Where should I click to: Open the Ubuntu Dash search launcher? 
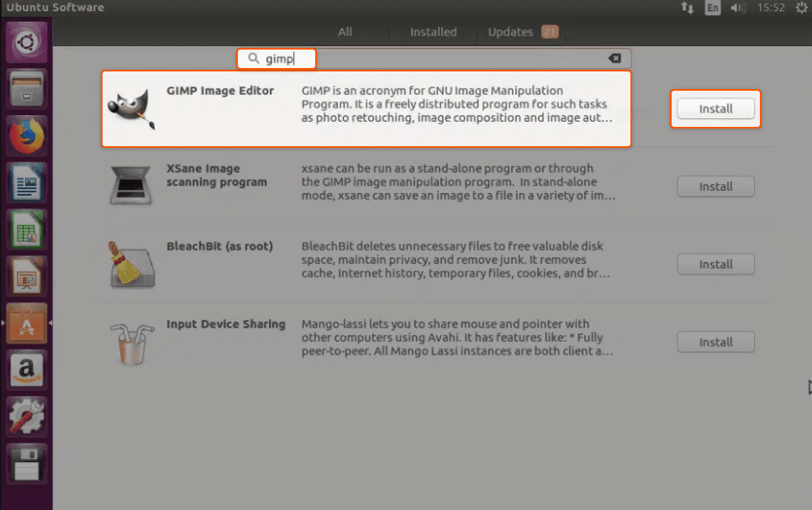point(26,43)
